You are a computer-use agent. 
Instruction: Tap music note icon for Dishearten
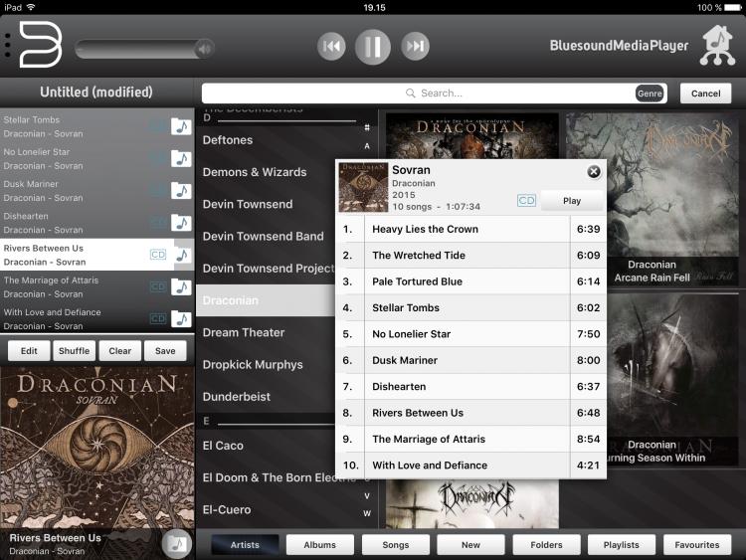click(181, 223)
